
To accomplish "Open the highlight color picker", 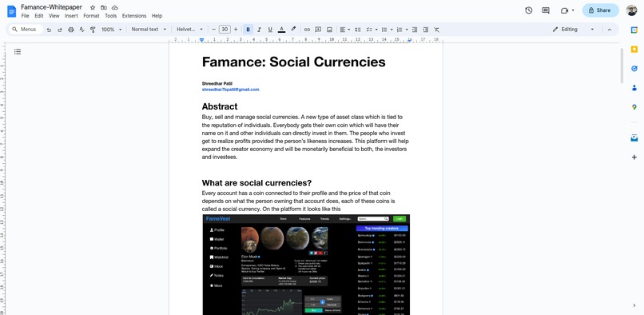I will click(x=293, y=30).
